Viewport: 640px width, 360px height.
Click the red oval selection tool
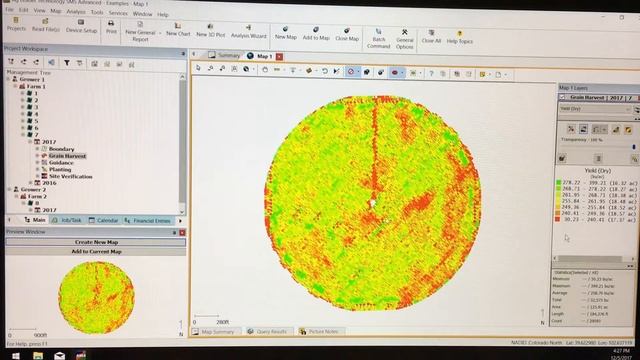[x=395, y=73]
